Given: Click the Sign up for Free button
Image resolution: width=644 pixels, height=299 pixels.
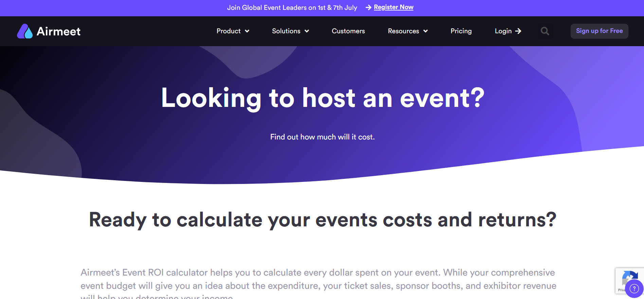Looking at the screenshot, I should tap(599, 31).
